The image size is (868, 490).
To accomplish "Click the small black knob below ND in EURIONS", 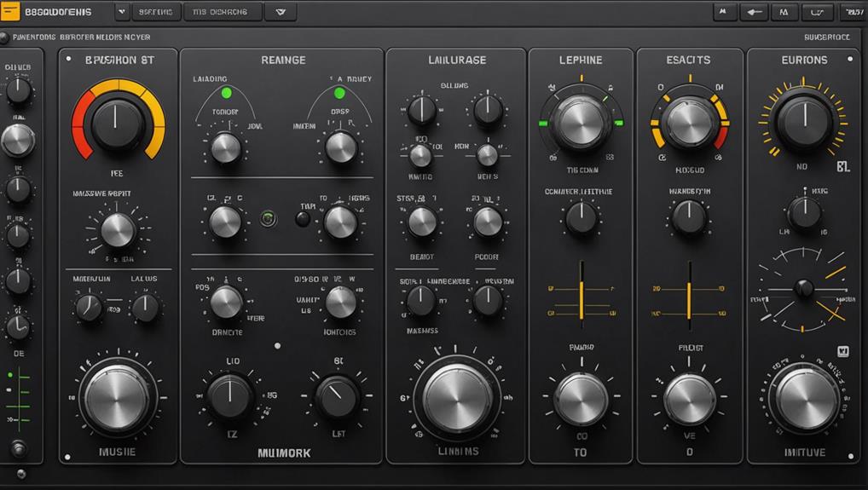I will pyautogui.click(x=804, y=213).
